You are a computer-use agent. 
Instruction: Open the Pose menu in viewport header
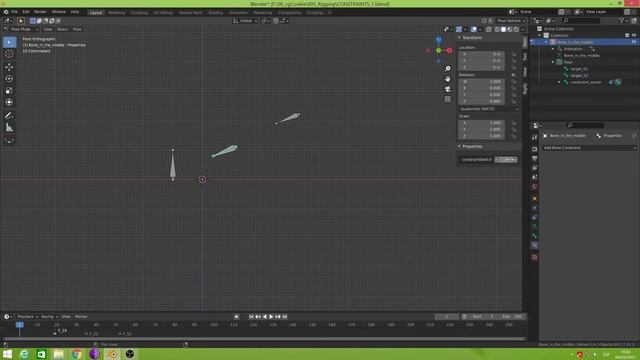(x=77, y=29)
